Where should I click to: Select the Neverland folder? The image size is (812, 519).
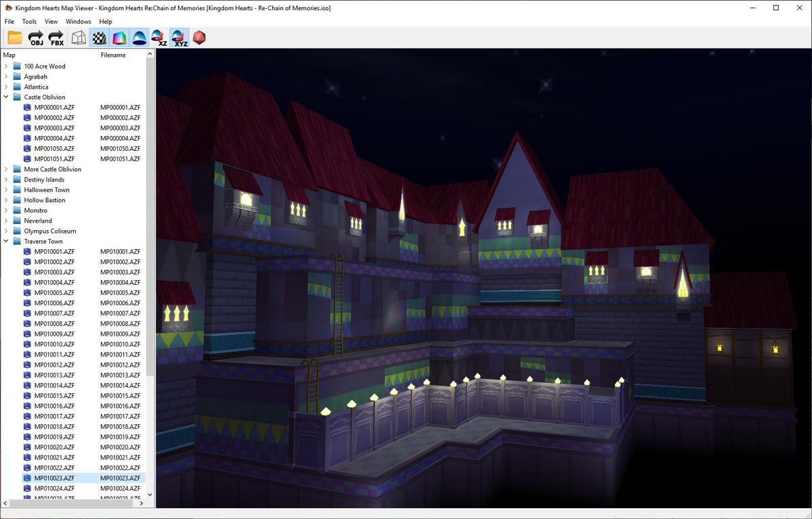pos(38,221)
